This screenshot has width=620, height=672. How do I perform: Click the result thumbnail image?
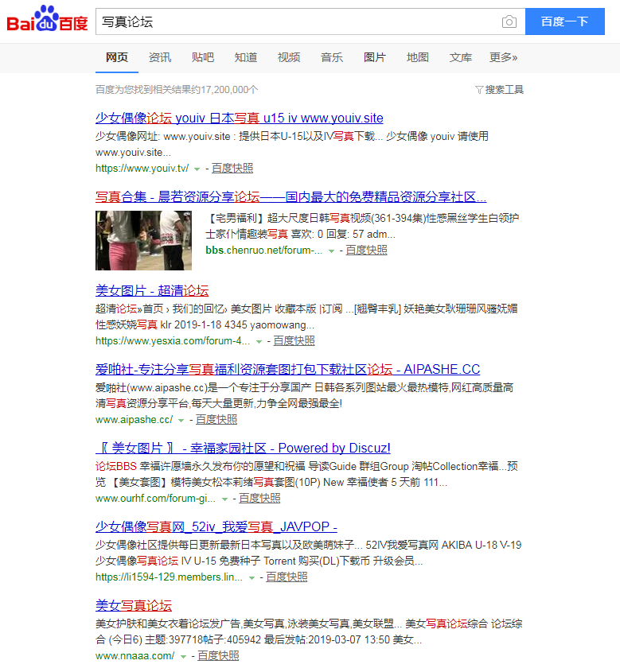click(143, 240)
